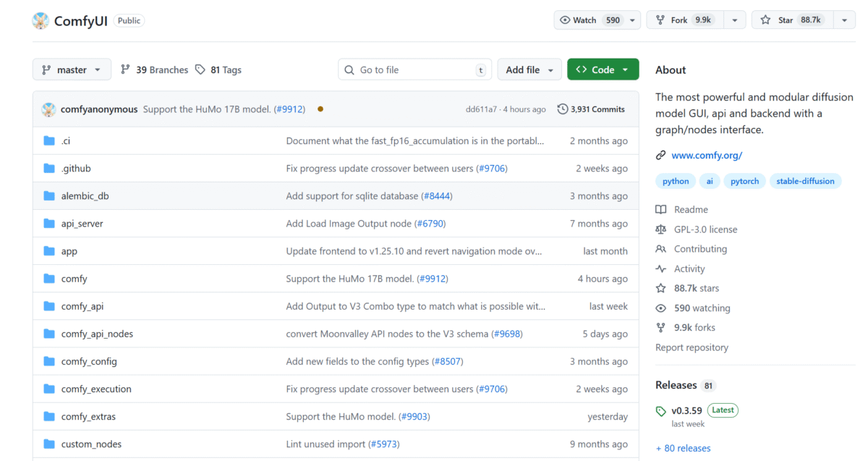Open the master branch dropdown
Screen dimensions: 868x461
(72, 69)
